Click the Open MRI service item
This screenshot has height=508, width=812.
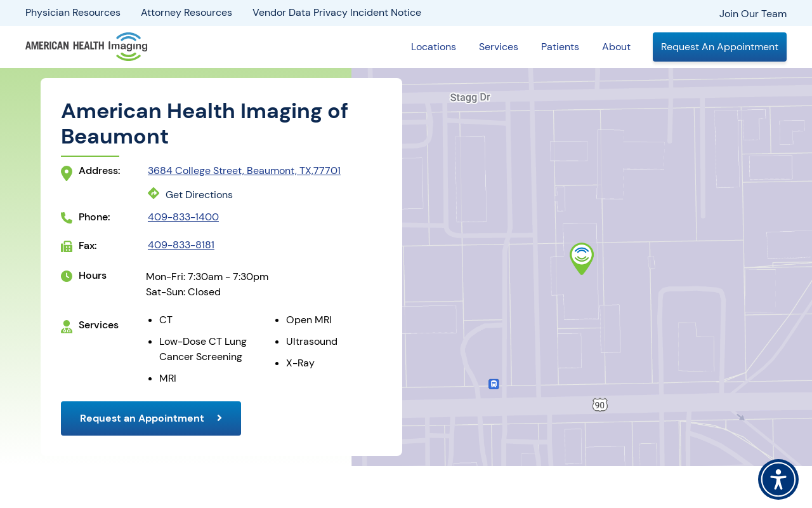[x=309, y=320]
